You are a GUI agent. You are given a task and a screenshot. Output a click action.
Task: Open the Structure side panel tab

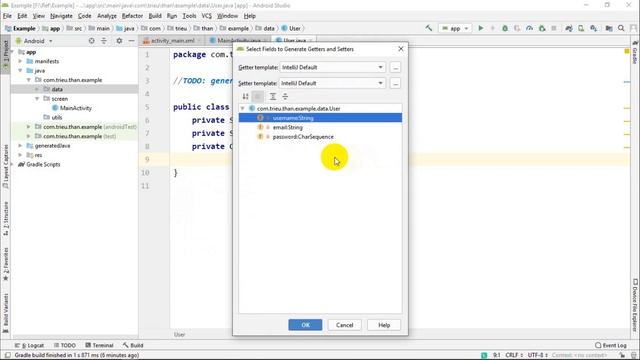click(x=6, y=218)
